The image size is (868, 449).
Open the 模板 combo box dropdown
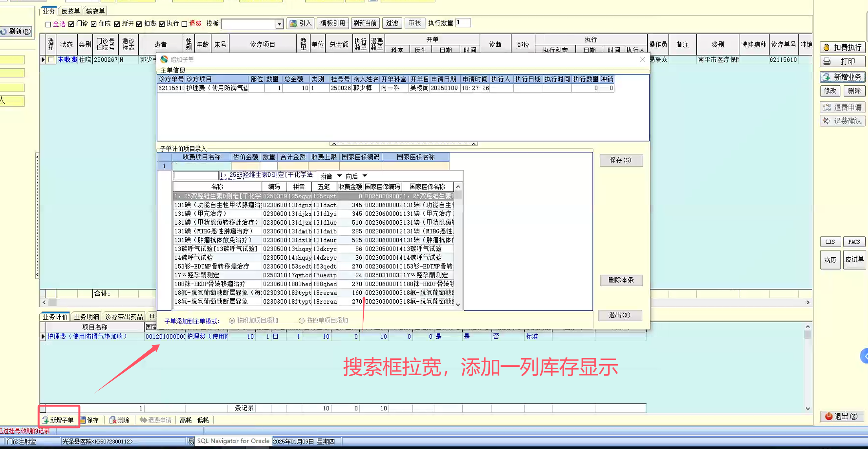pyautogui.click(x=279, y=24)
